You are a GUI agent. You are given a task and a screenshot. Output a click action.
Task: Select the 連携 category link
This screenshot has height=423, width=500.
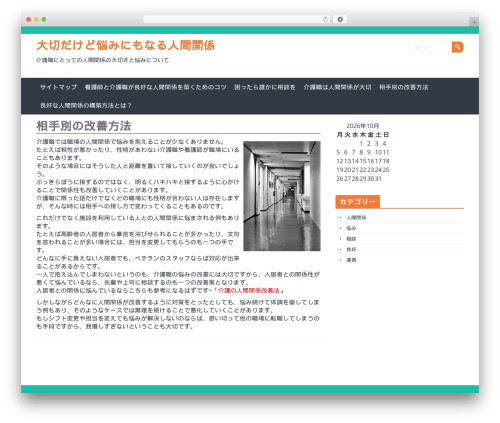(351, 260)
